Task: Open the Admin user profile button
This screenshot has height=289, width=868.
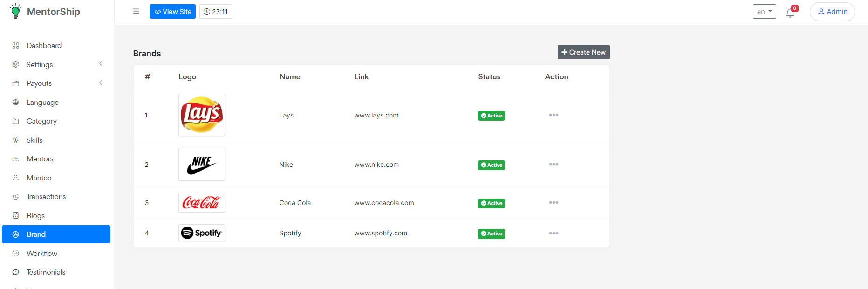Action: (x=832, y=12)
